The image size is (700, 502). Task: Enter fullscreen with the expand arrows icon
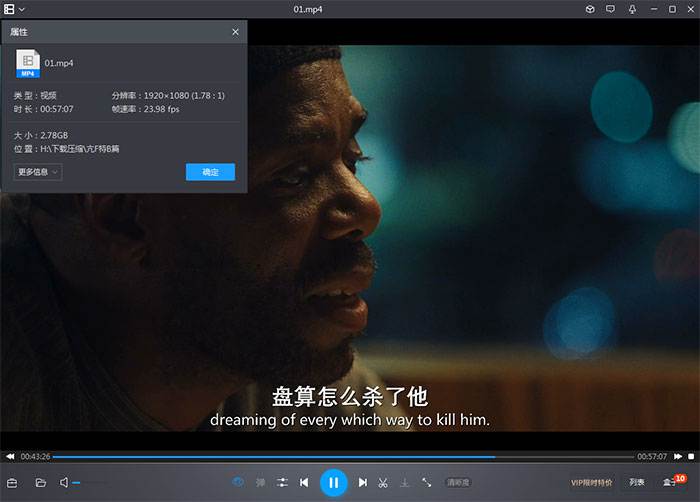pyautogui.click(x=427, y=482)
